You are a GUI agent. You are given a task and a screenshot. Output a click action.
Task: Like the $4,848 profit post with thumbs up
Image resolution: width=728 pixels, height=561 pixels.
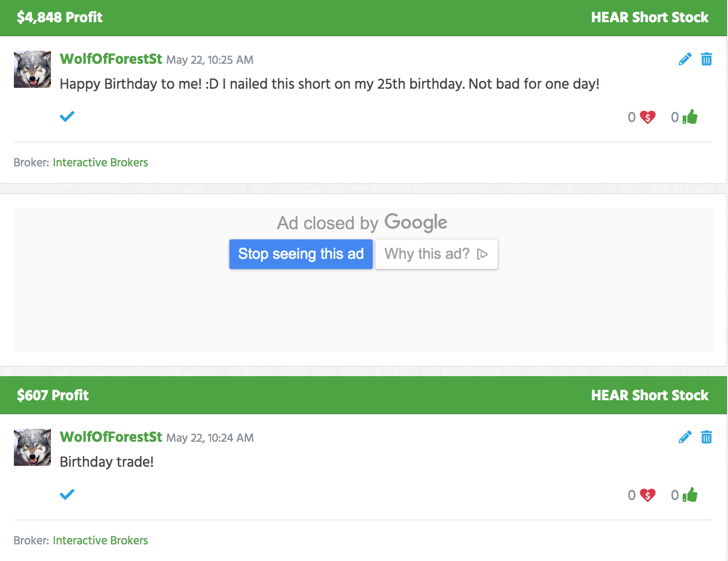[x=690, y=117]
